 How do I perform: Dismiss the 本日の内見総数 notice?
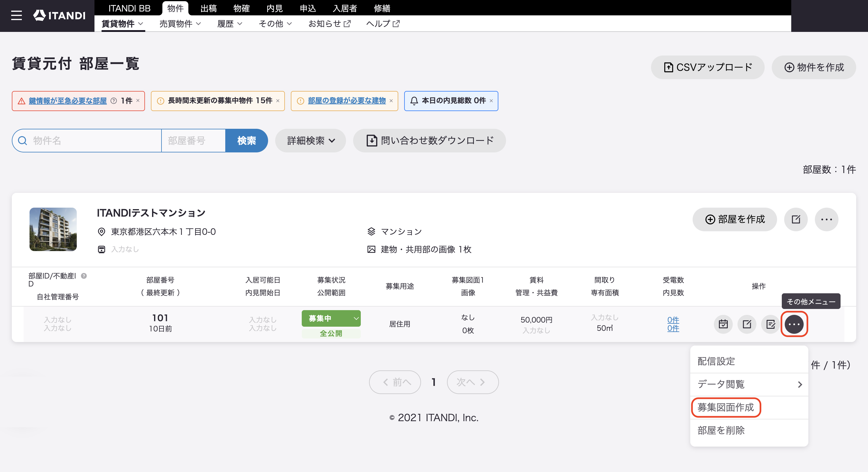491,101
